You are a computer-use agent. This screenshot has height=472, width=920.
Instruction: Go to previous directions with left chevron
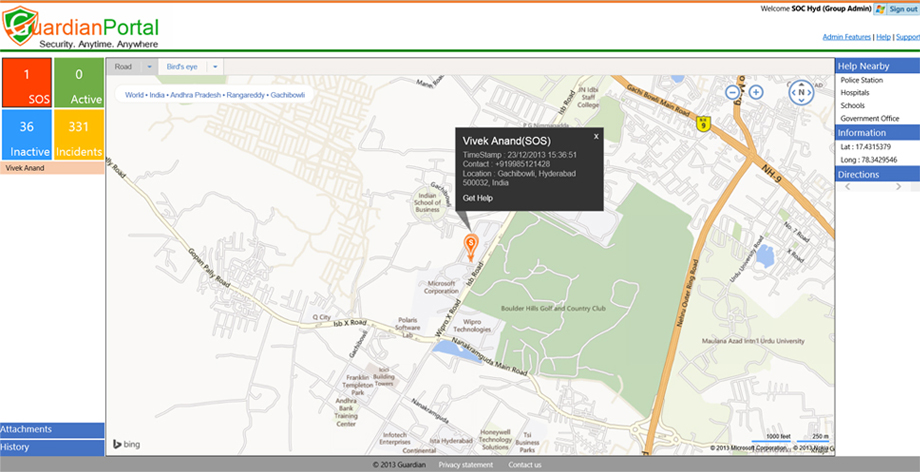coord(847,186)
